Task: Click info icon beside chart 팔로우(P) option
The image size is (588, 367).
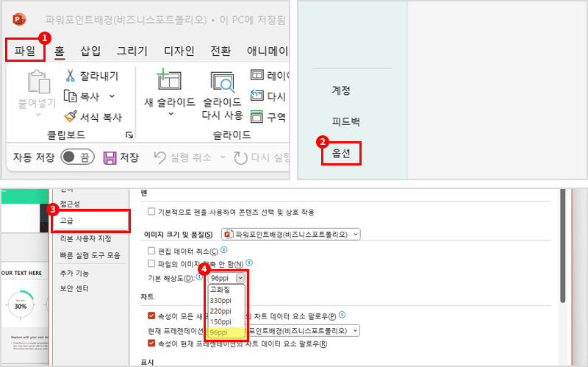Action: point(342,315)
